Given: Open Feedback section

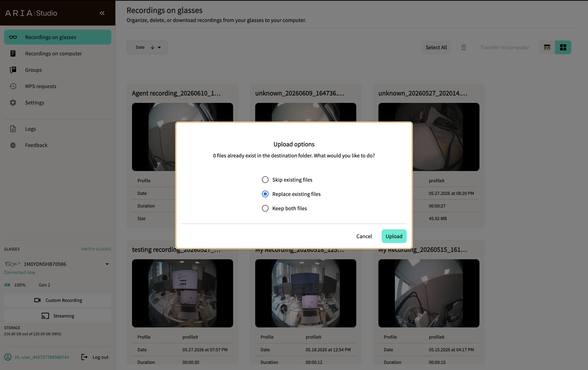Looking at the screenshot, I should click(58, 145).
